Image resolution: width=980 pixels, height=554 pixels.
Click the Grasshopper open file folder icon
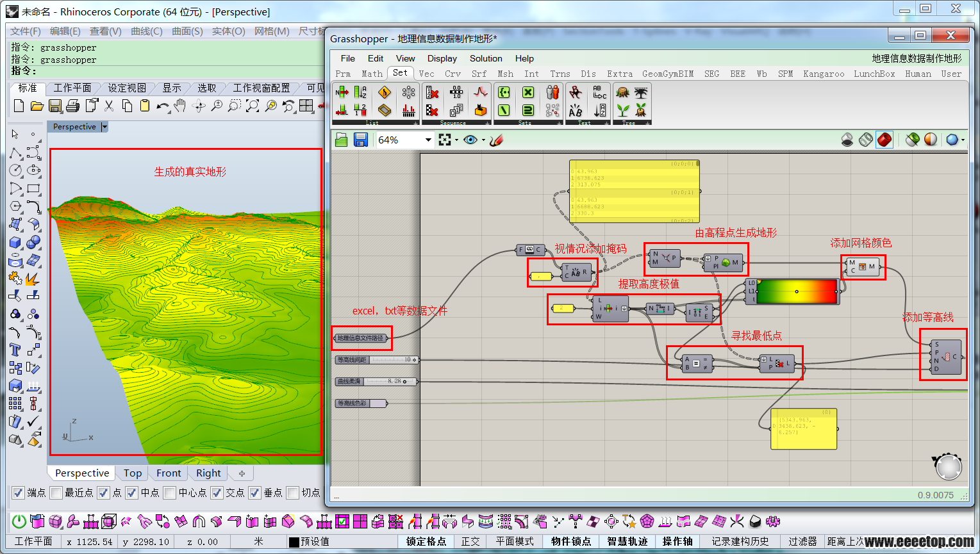342,140
